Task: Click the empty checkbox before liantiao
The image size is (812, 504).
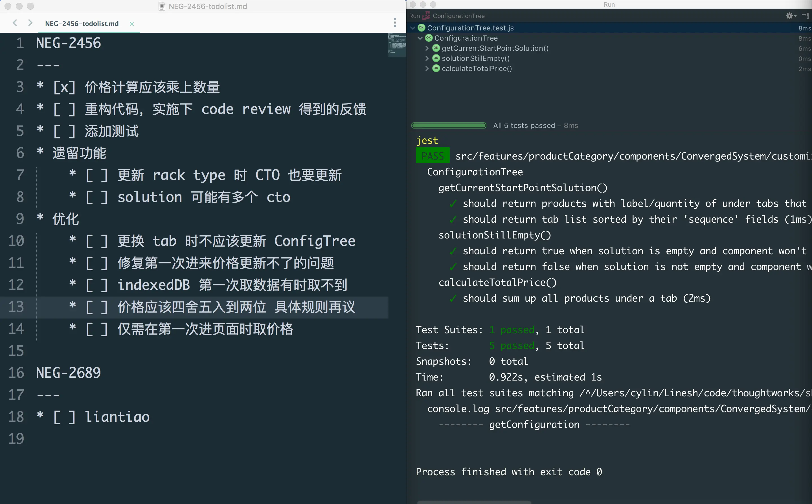Action: click(64, 417)
